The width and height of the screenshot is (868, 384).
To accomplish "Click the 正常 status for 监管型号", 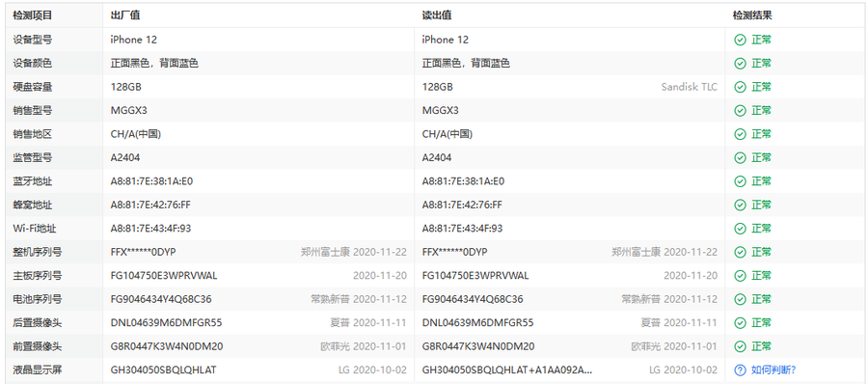I will pos(761,157).
